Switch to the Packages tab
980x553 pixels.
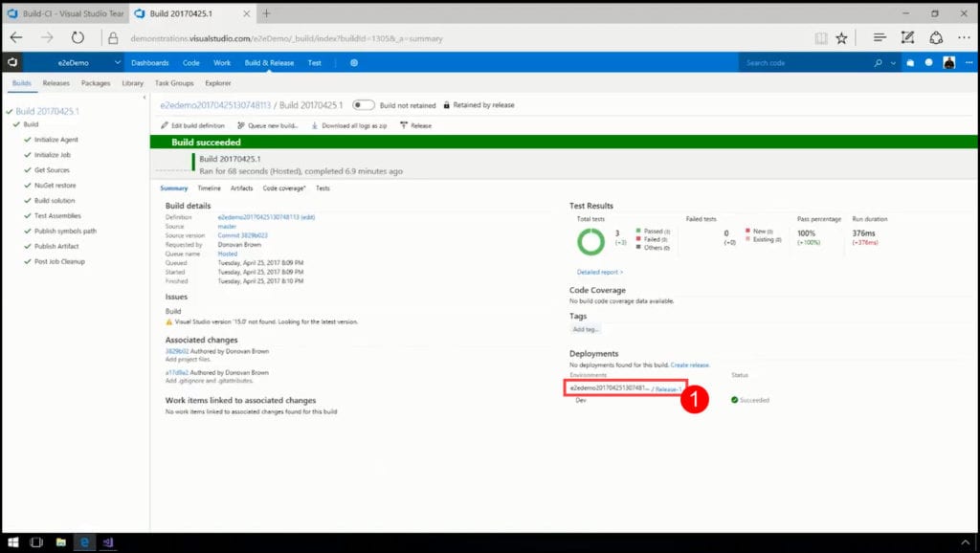click(96, 83)
